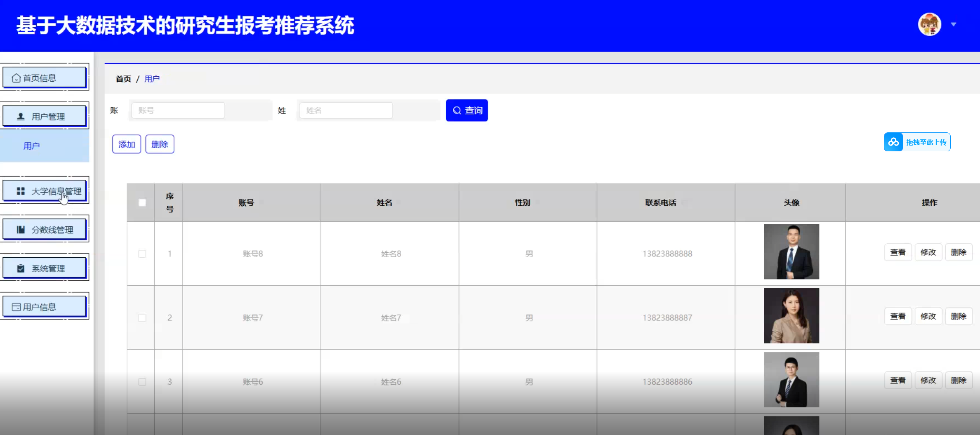Viewport: 980px width, 435px height.
Task: Select 用户 submenu item
Action: (x=45, y=146)
